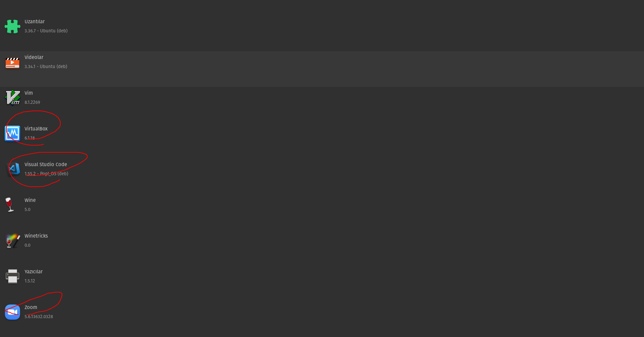Click the blue Zoom camera icon
The width and height of the screenshot is (644, 337).
(x=12, y=312)
